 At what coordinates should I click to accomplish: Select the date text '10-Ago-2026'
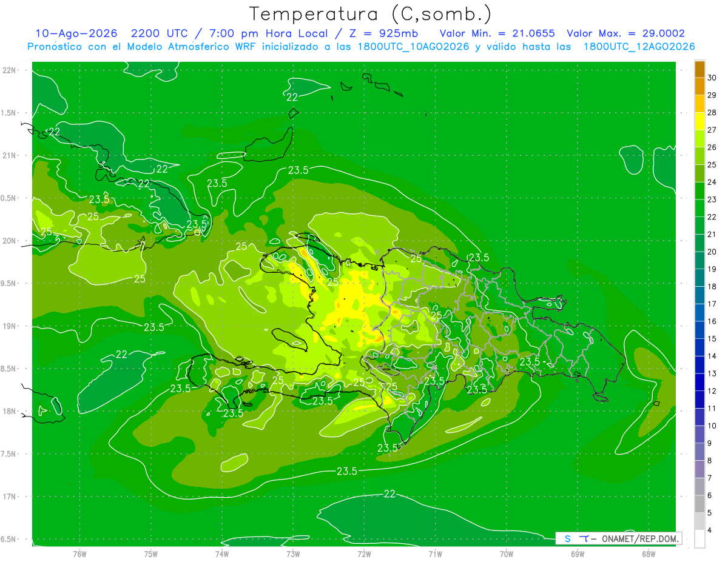click(76, 33)
